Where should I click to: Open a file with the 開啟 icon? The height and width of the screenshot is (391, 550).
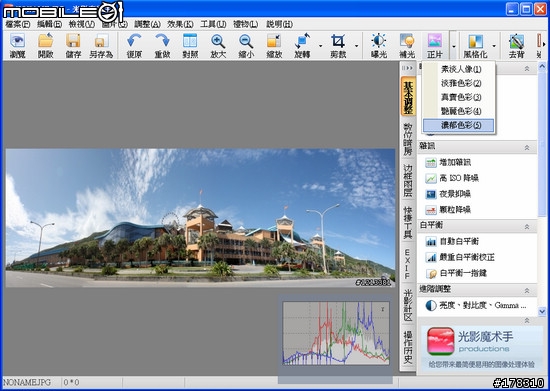tap(46, 46)
